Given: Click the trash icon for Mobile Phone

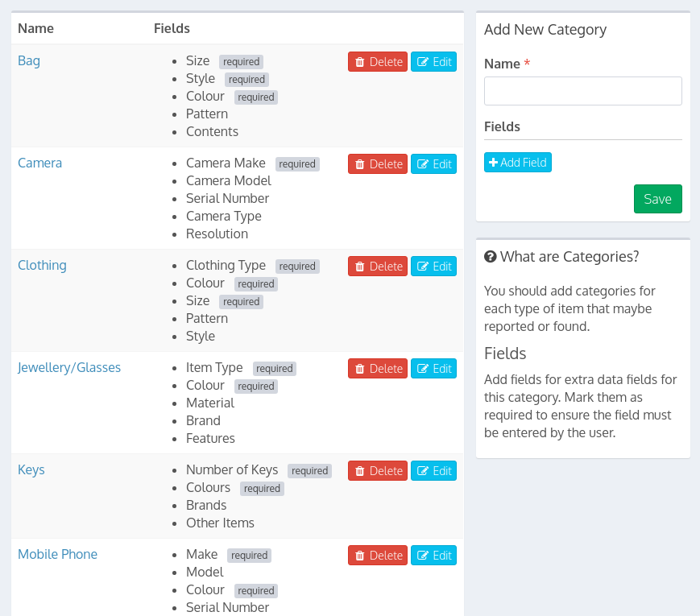Looking at the screenshot, I should [360, 556].
